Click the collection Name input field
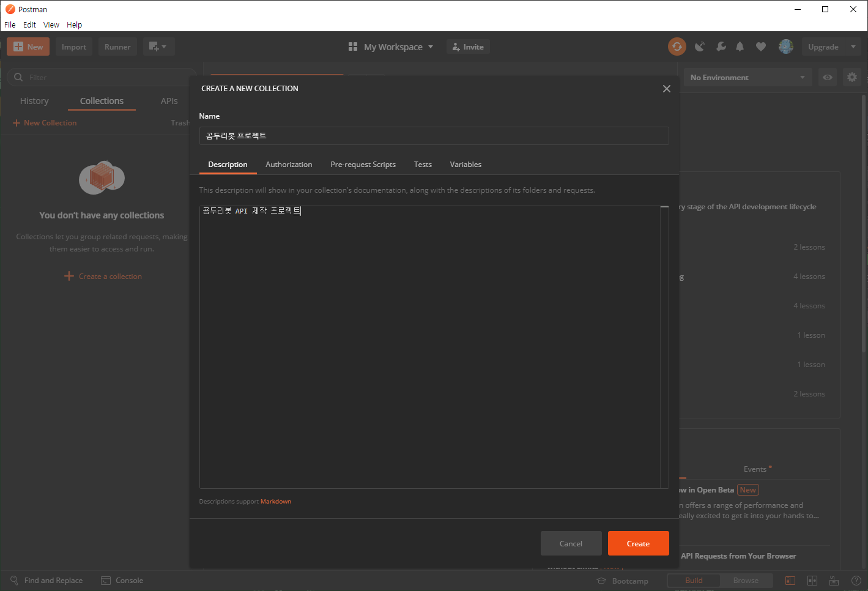This screenshot has width=868, height=591. pyautogui.click(x=434, y=136)
